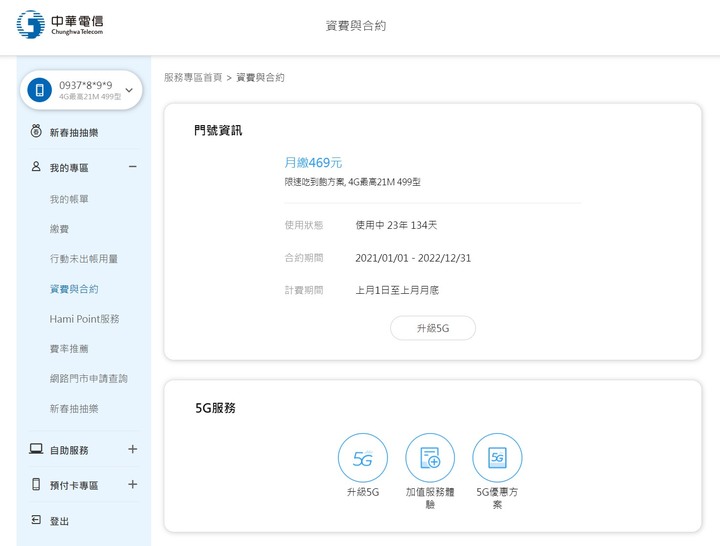Click the round 5G upgrade icon
Screen dimensions: 720x546
[x=363, y=458]
